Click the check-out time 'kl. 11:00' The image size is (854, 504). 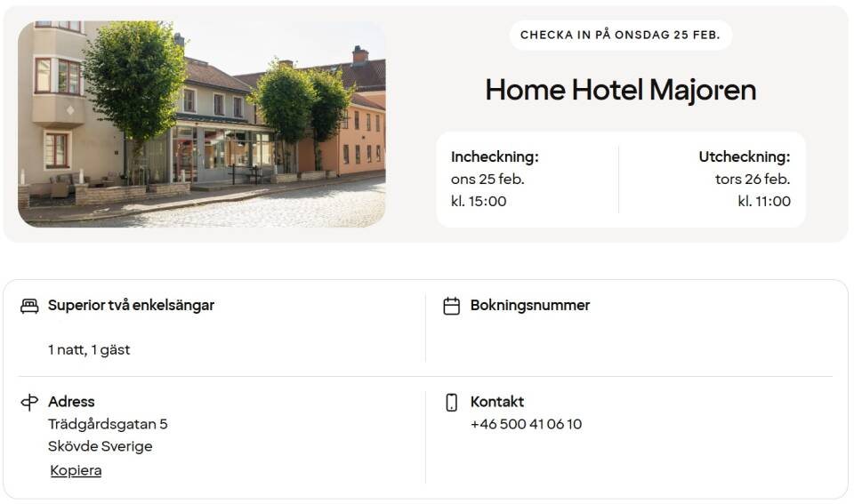coord(763,201)
